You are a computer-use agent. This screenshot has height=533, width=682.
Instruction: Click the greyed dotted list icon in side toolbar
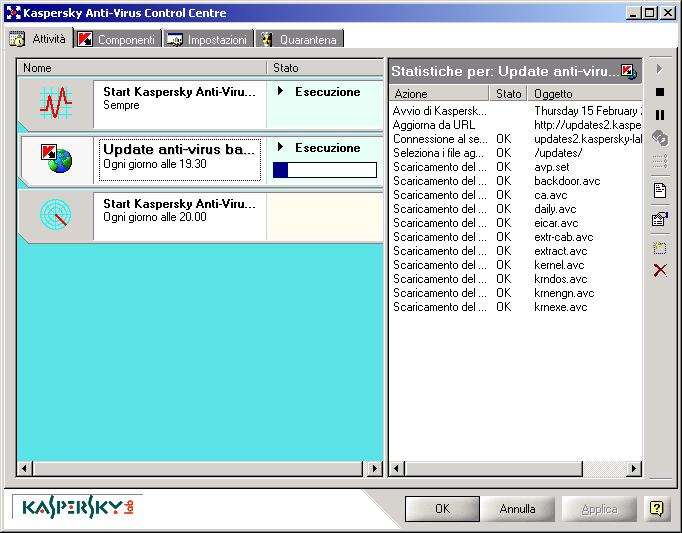tap(660, 161)
